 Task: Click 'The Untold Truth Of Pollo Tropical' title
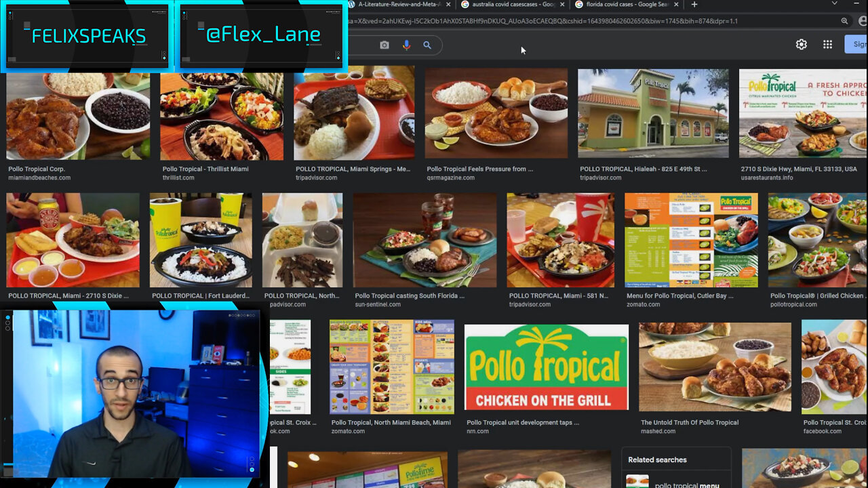click(690, 422)
